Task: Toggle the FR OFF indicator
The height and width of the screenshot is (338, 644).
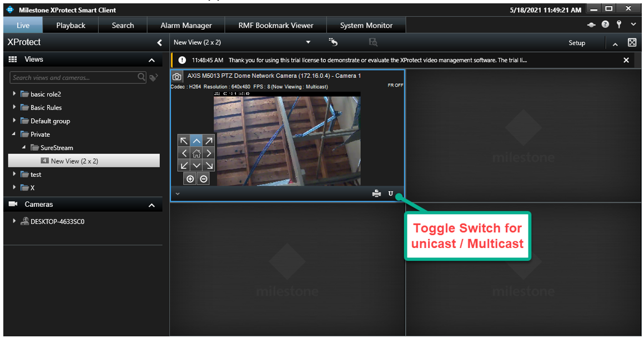Action: tap(395, 86)
